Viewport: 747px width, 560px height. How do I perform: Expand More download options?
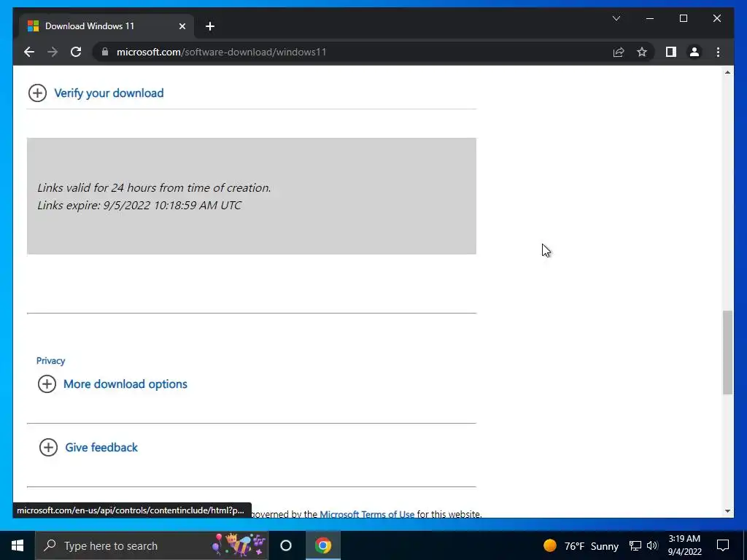(125, 384)
